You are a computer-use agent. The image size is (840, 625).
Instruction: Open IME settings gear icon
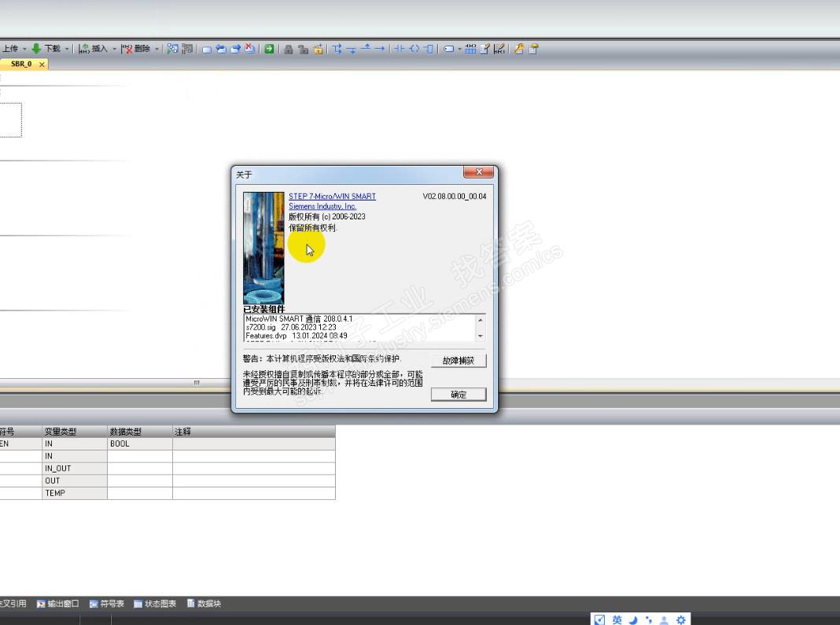(x=681, y=619)
